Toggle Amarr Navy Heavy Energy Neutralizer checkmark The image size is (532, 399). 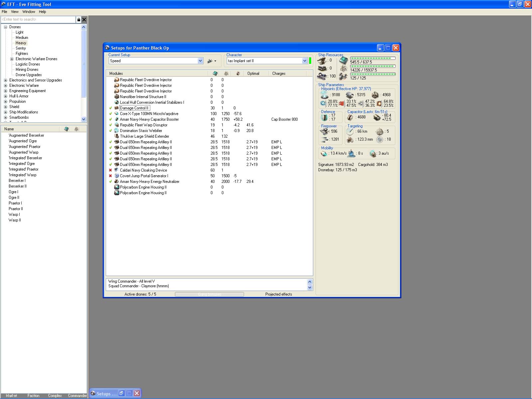tap(110, 182)
